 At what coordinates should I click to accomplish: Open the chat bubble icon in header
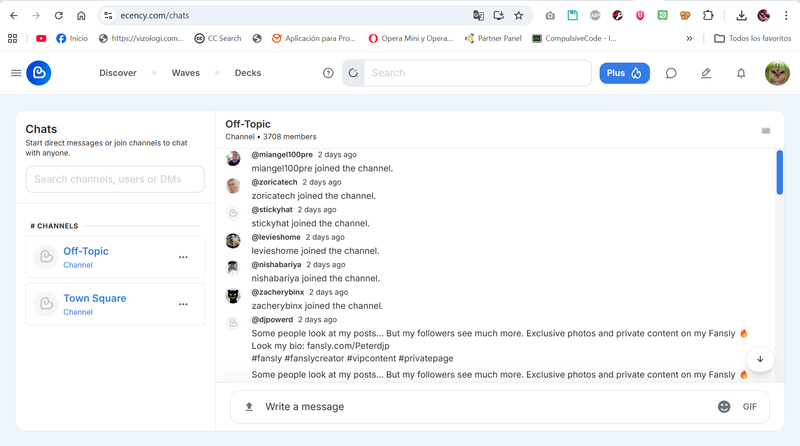pyautogui.click(x=671, y=73)
